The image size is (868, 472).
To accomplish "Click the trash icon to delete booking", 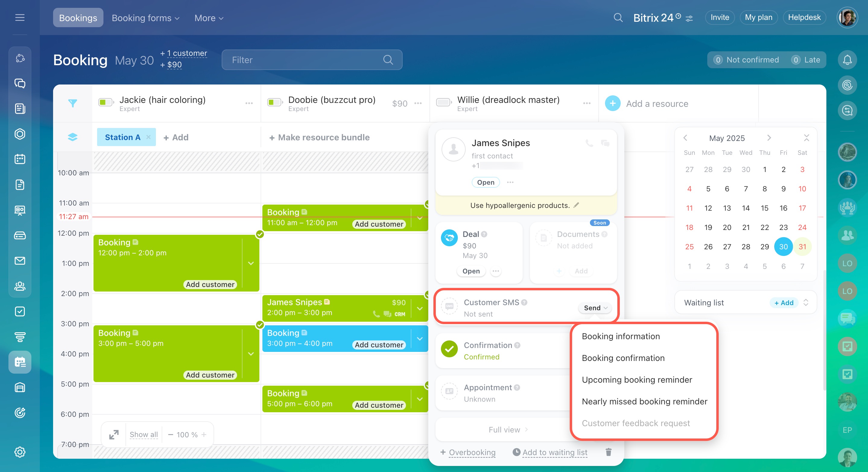I will pos(608,452).
